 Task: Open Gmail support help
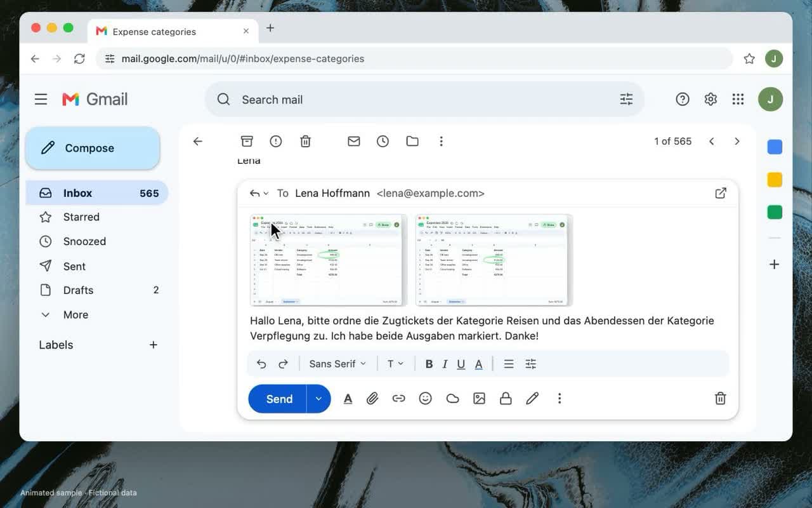[x=683, y=99]
